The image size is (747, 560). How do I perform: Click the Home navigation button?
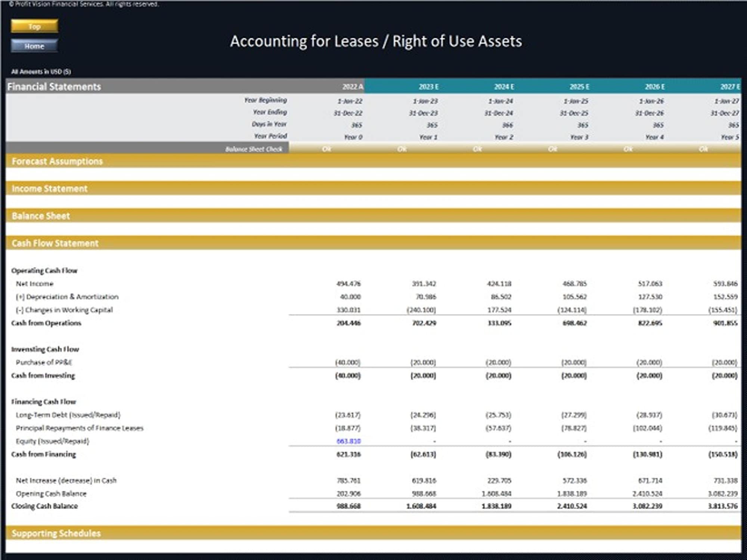(x=34, y=46)
